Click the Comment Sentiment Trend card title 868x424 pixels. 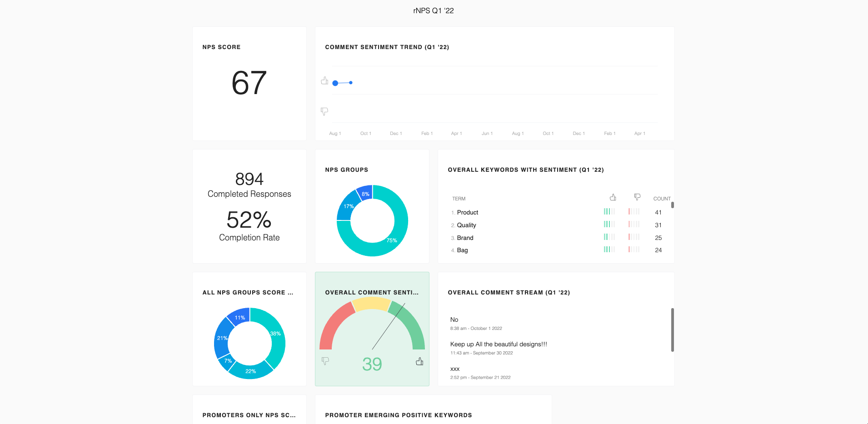pos(387,47)
